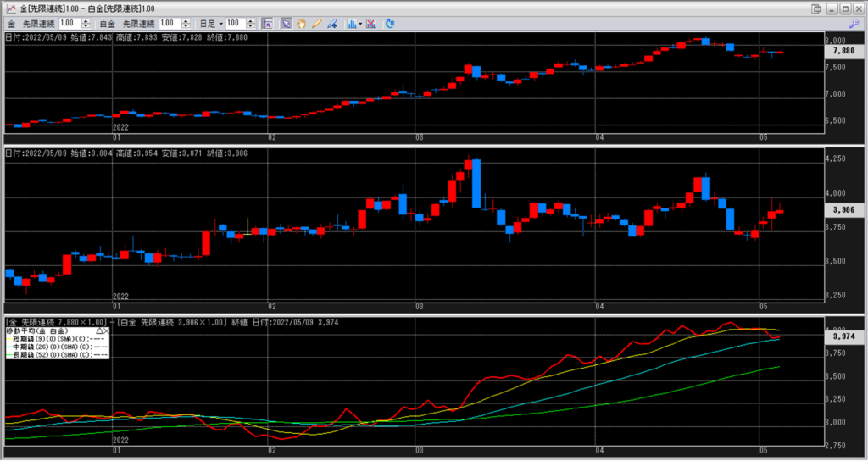Click the 金 symbol label in toolbar

(x=11, y=23)
